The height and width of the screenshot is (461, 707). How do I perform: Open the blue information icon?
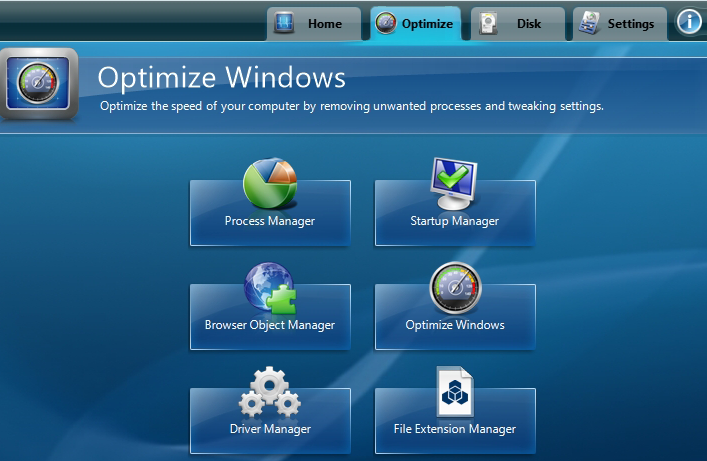689,23
